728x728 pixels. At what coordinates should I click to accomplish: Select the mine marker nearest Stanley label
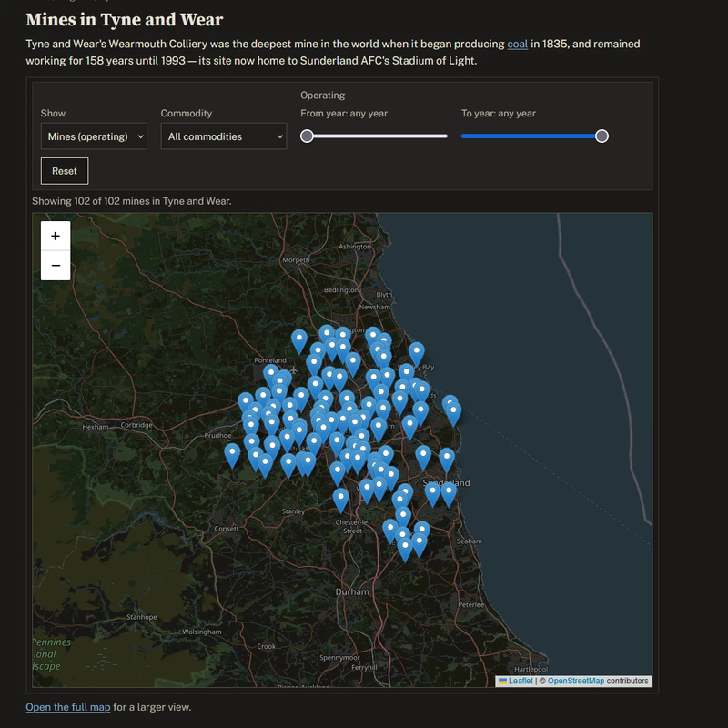click(x=340, y=500)
